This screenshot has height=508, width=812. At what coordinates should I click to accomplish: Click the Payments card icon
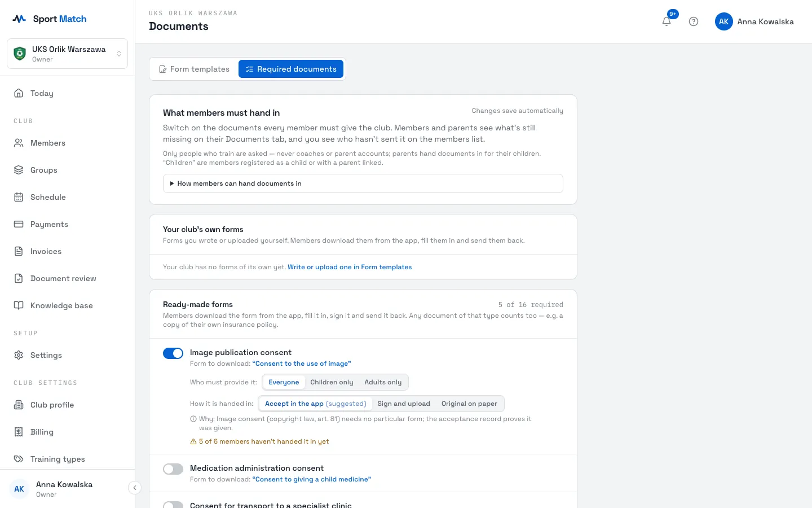(19, 224)
